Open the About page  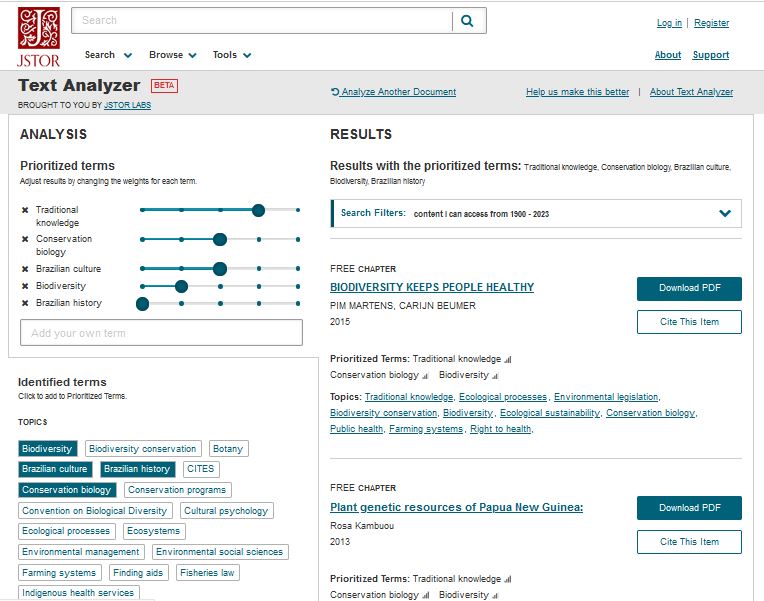tap(668, 55)
